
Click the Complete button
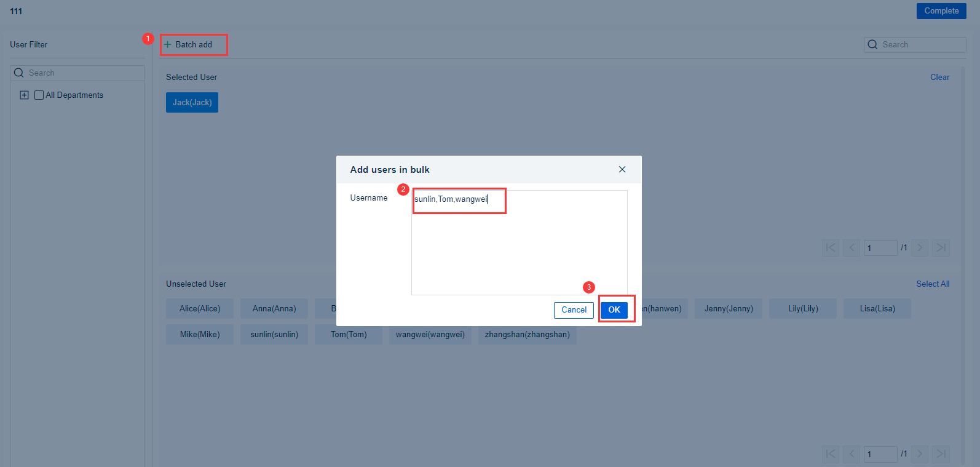tap(941, 11)
